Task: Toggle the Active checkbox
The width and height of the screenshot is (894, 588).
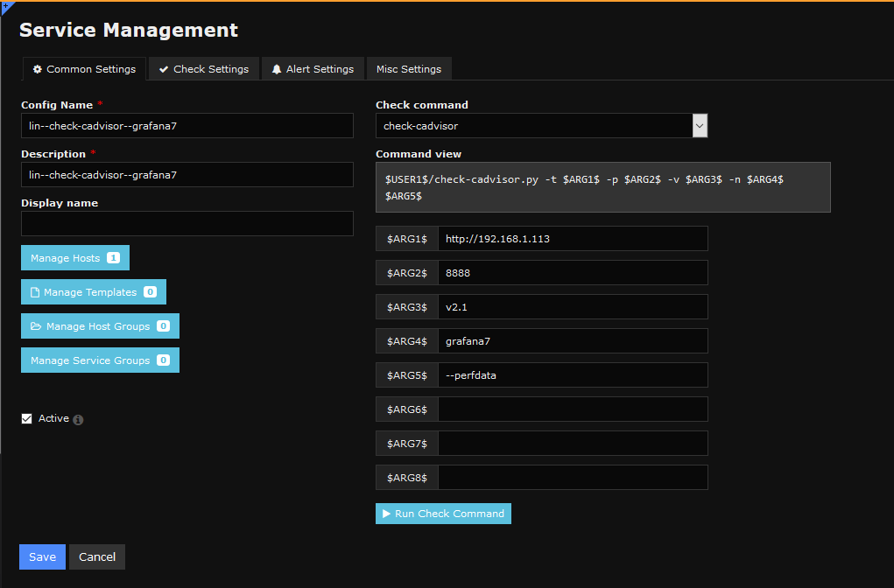Action: click(27, 419)
